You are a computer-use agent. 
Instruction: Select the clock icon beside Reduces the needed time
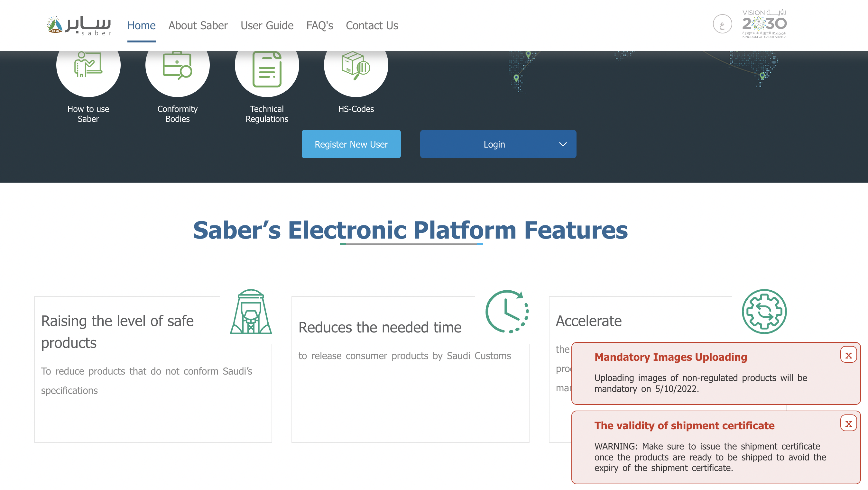click(506, 312)
